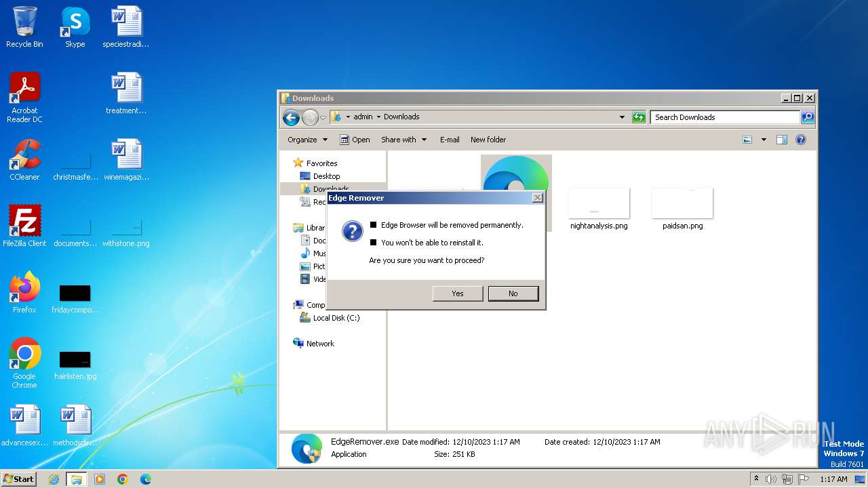Screen dimensions: 868x488
Task: Click the network tray icon
Action: coord(787,479)
